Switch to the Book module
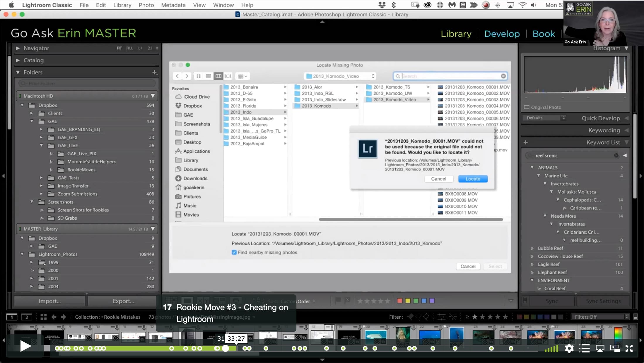This screenshot has height=363, width=644. [x=544, y=34]
